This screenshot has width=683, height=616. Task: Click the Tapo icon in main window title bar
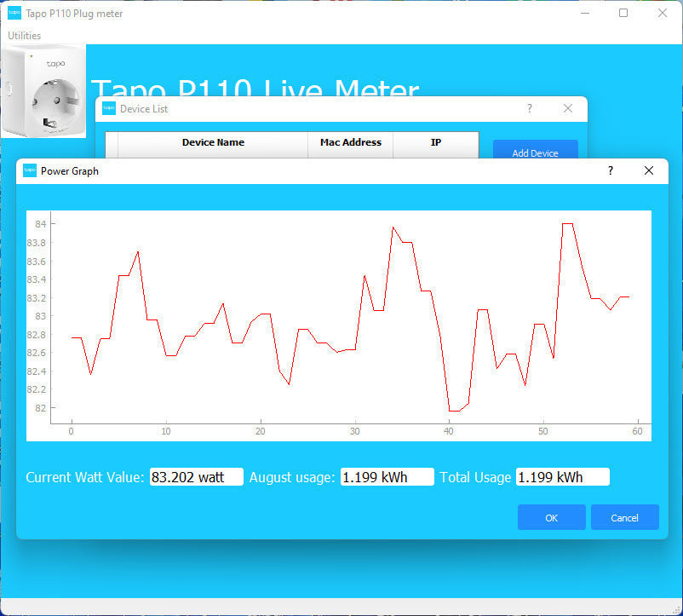(x=14, y=13)
